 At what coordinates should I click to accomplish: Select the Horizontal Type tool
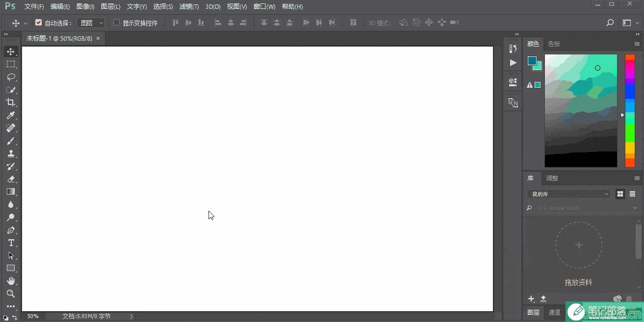[x=11, y=243]
